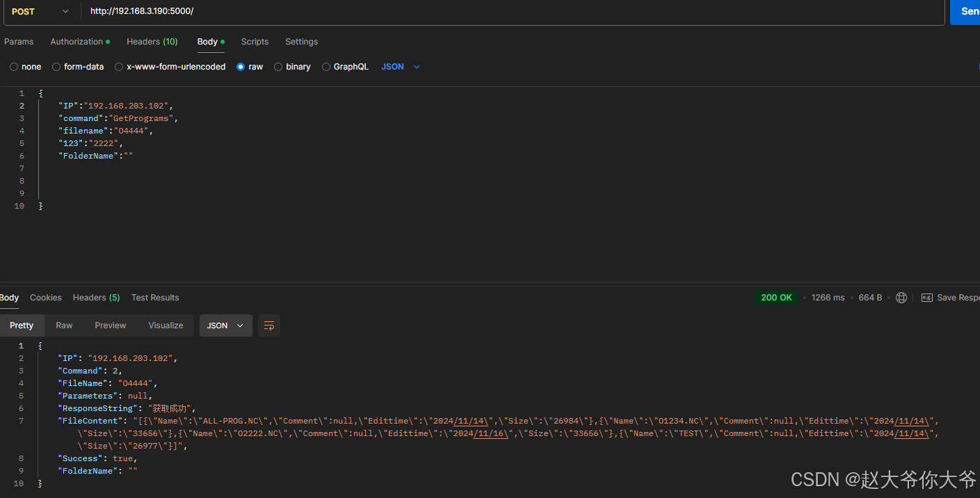Open the response JSON format dropdown
The height and width of the screenshot is (498, 980).
226,326
